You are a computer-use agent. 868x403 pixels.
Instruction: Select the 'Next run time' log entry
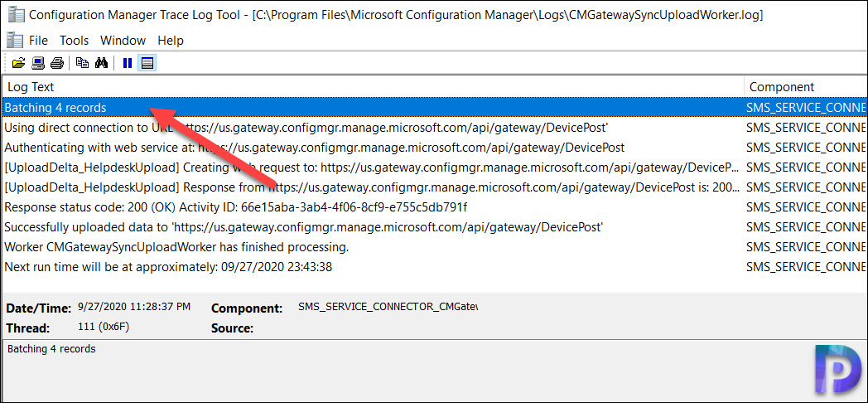pyautogui.click(x=434, y=267)
